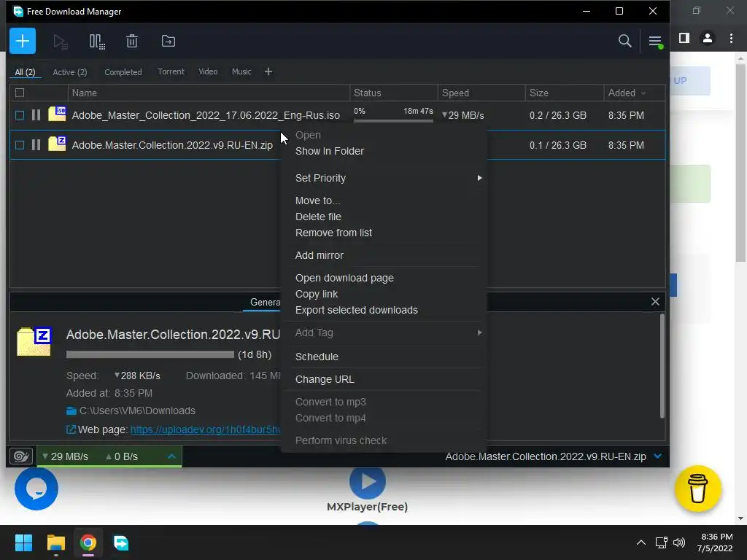Click the start downloads play icon in toolbar
The image size is (747, 560).
tap(60, 42)
